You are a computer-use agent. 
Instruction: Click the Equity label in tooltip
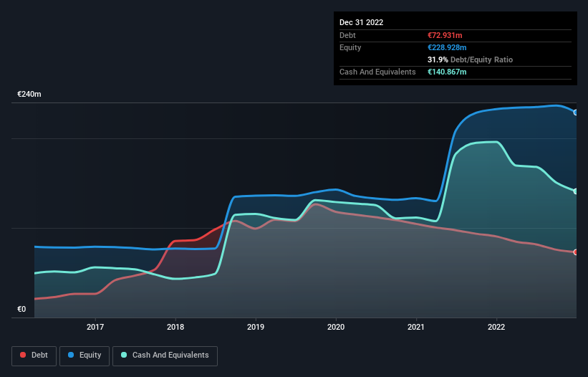(x=350, y=47)
